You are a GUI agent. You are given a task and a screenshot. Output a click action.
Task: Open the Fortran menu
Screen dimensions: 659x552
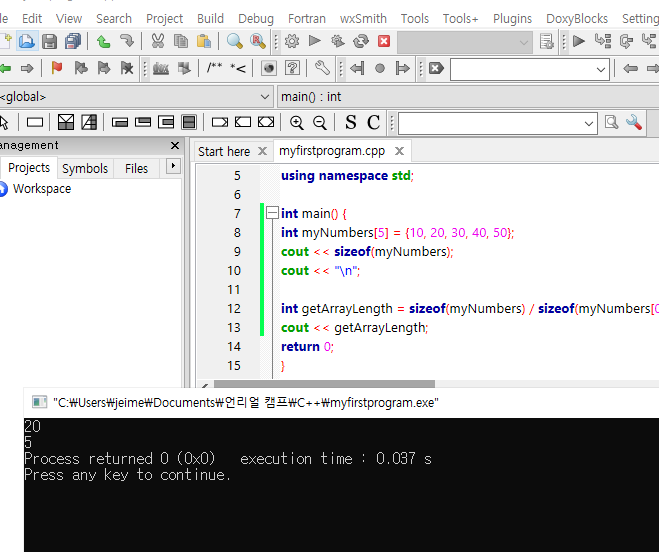pos(307,18)
